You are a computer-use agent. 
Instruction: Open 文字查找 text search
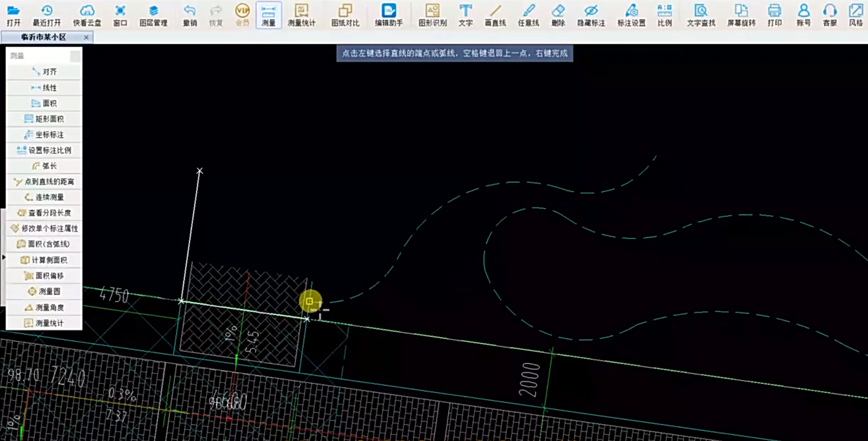[701, 15]
